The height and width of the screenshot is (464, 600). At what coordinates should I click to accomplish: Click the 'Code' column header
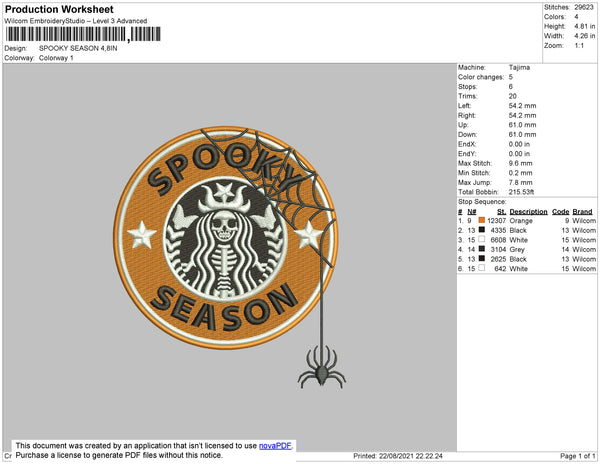pos(561,212)
